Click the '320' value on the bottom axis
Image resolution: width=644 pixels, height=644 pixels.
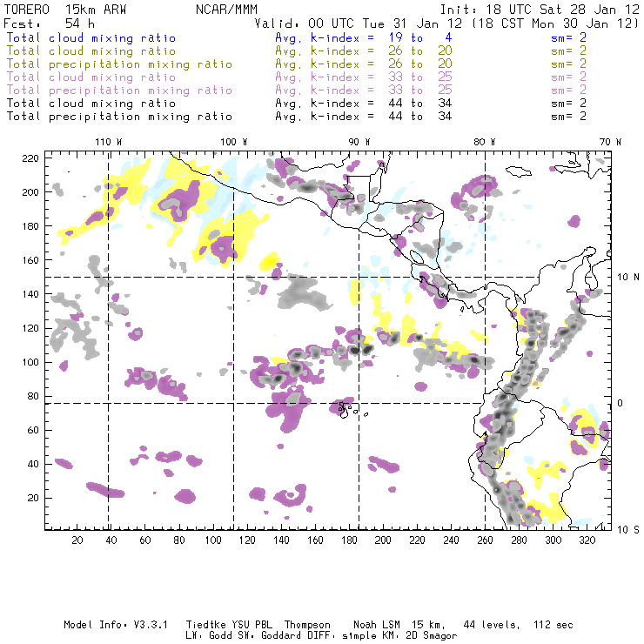(587, 540)
